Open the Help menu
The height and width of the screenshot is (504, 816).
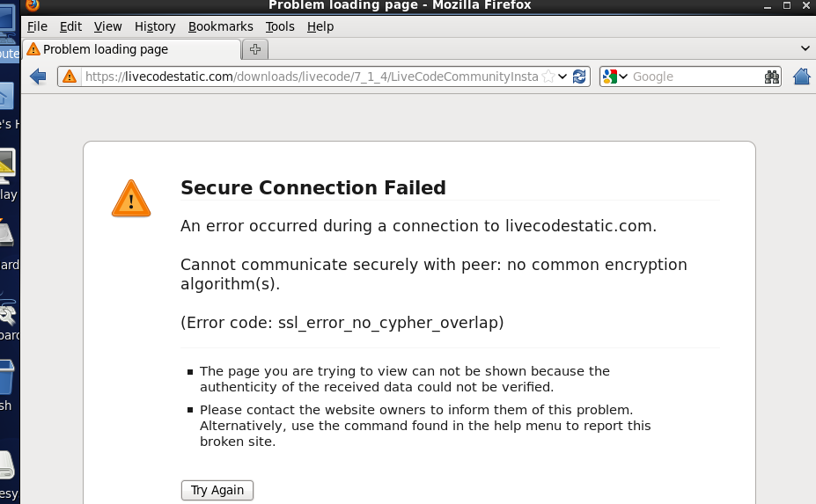point(320,26)
